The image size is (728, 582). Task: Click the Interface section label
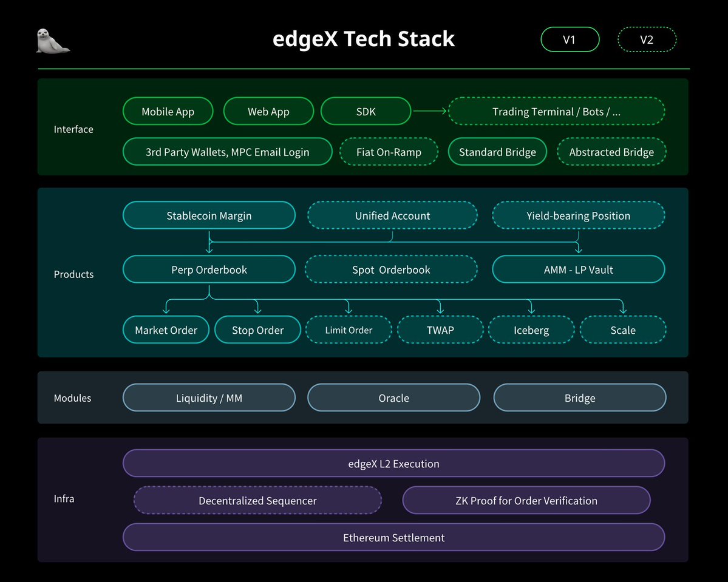(x=73, y=129)
